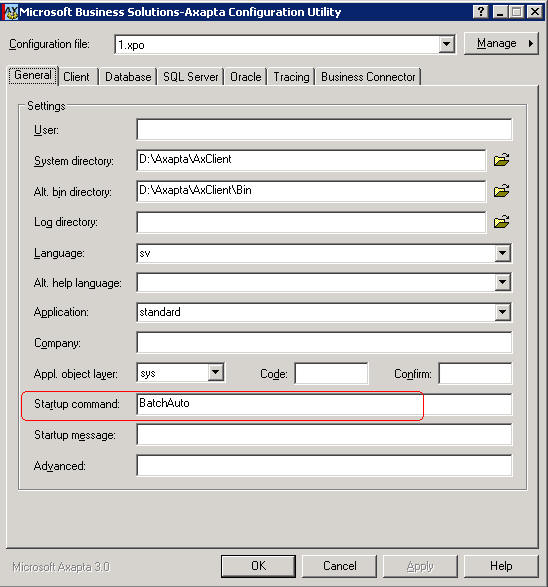Click into the Alt. bin directory field
The image size is (548, 587).
[311, 191]
